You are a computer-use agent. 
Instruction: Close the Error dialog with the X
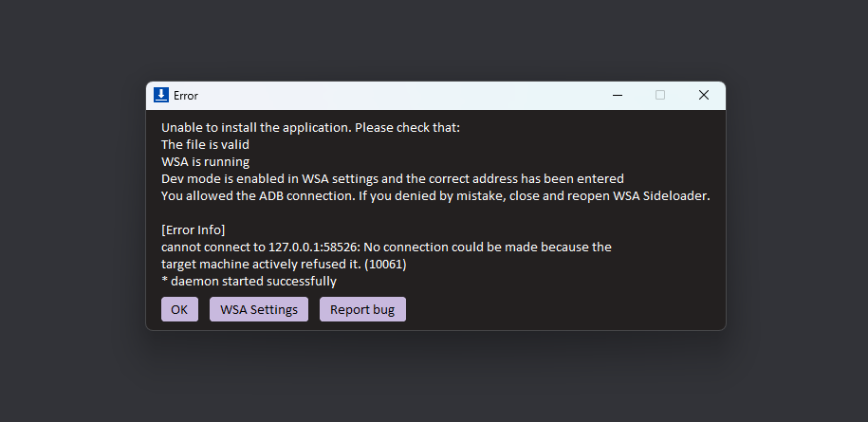pos(704,95)
